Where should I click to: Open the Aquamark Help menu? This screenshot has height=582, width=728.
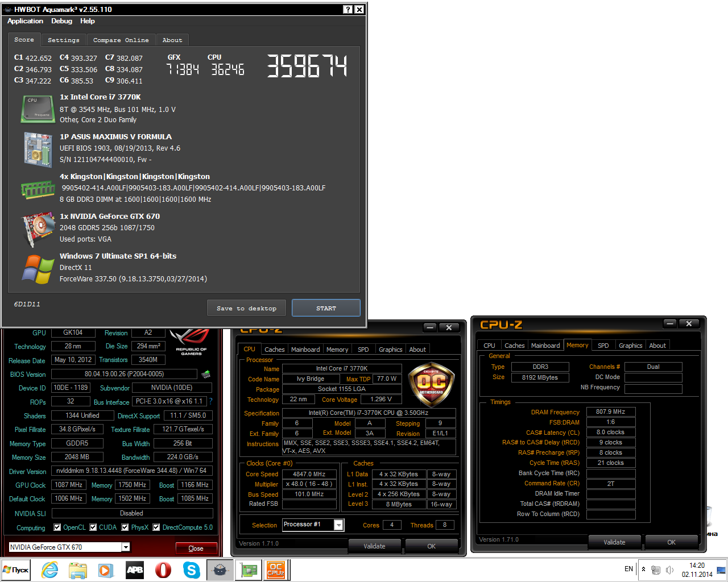tap(87, 21)
